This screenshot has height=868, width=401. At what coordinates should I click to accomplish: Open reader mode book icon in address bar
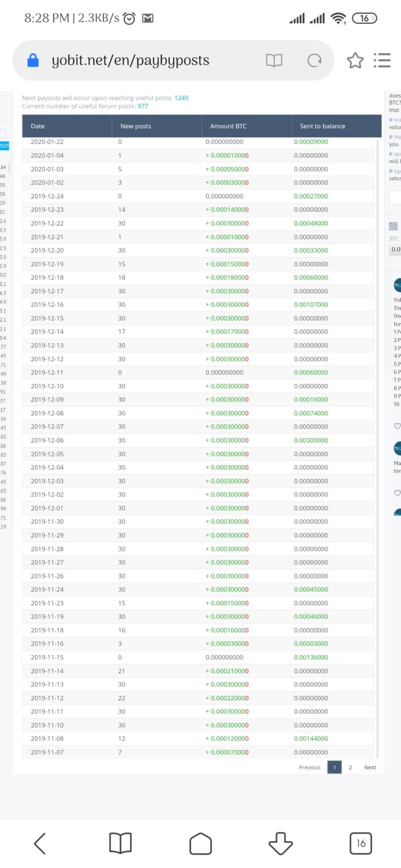coord(274,60)
